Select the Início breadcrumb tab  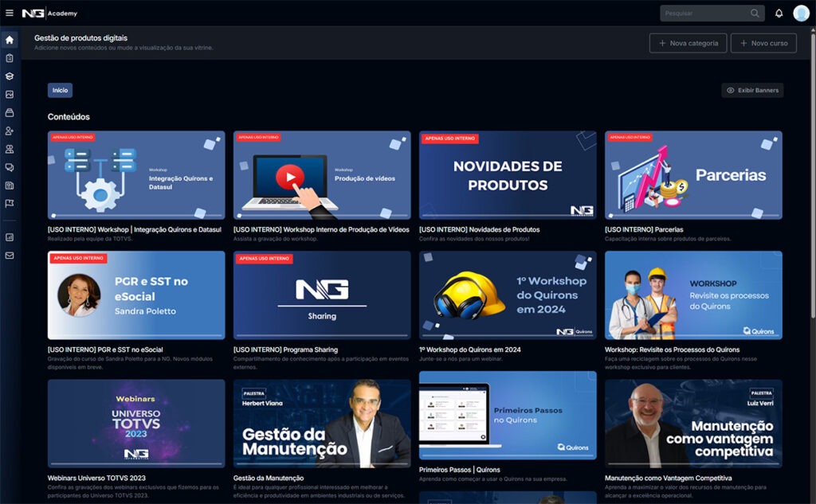(60, 91)
